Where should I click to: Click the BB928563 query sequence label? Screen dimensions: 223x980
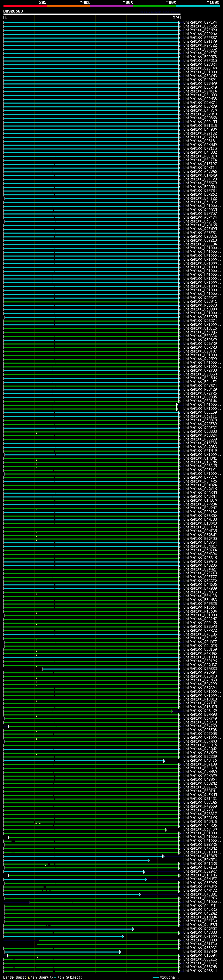click(x=13, y=11)
